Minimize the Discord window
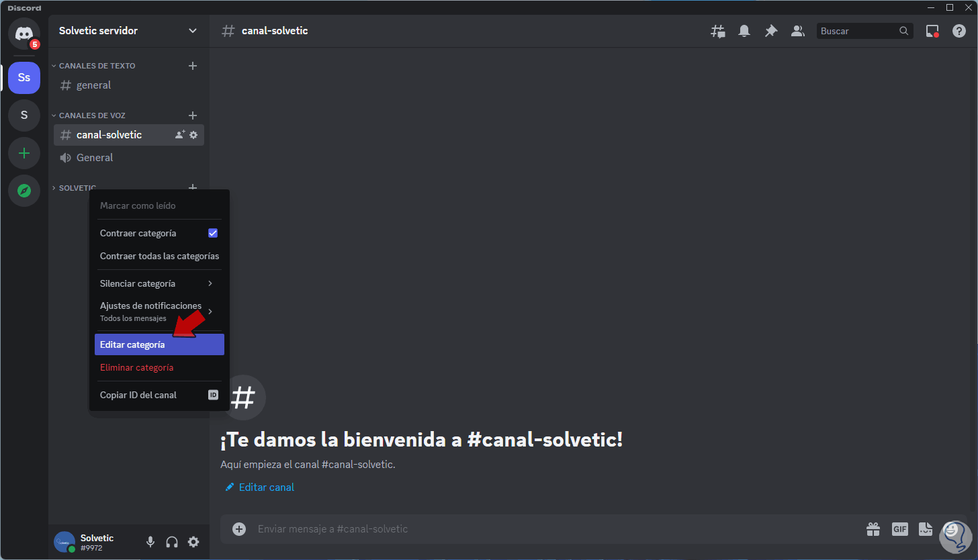Screen dimensions: 978x560 pos(931,7)
